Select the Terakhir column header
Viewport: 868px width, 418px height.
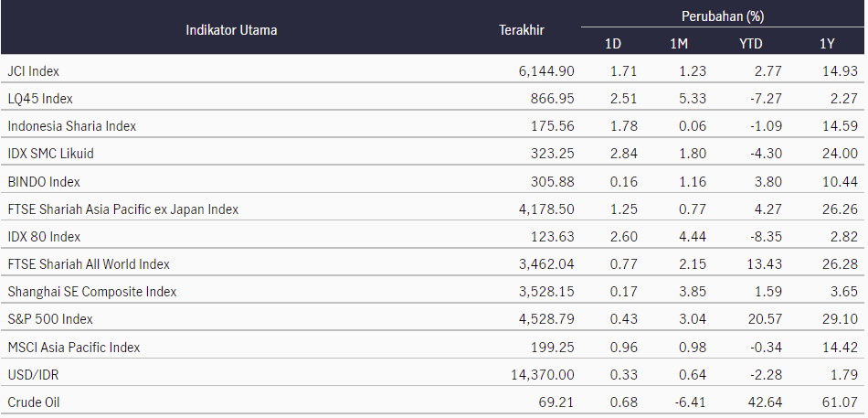click(522, 30)
